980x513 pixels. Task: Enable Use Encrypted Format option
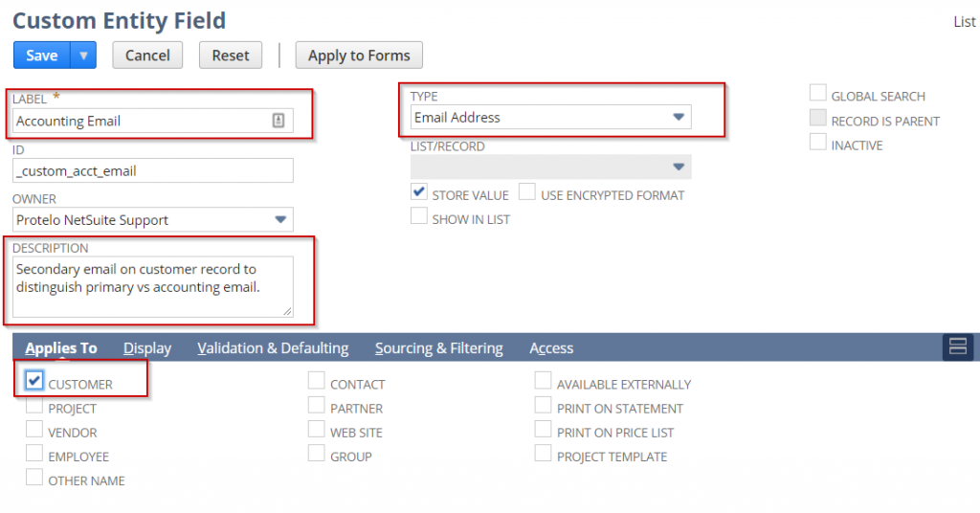tap(527, 192)
